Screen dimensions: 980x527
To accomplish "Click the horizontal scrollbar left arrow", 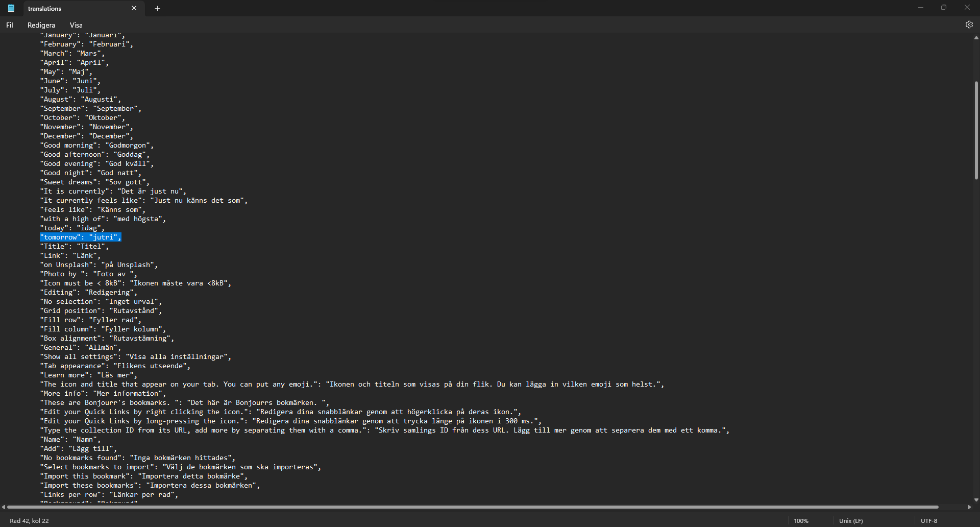I will click(x=4, y=507).
